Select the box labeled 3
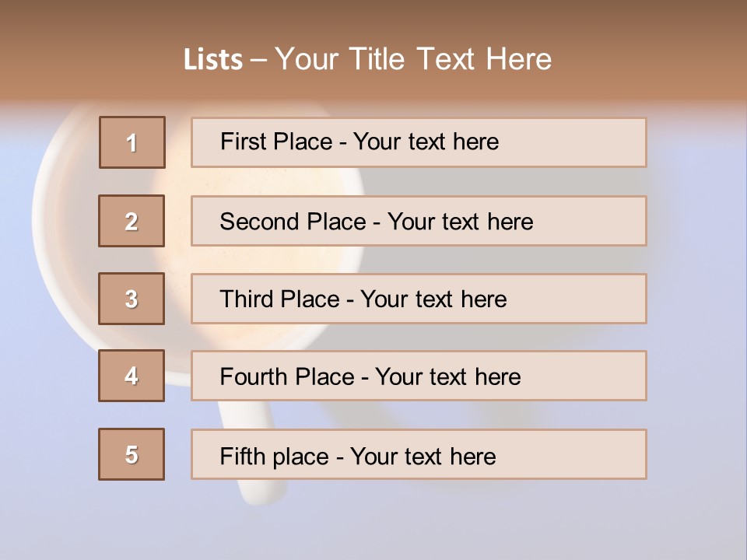 click(132, 299)
